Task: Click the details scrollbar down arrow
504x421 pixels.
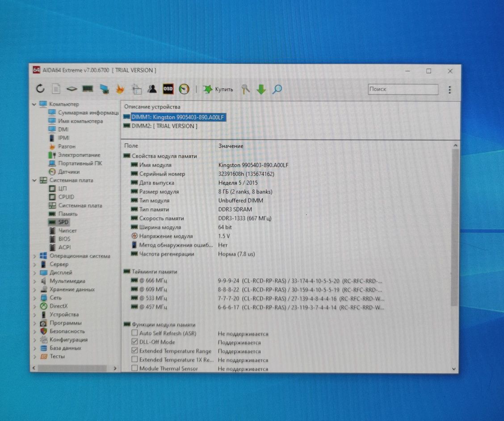Action: pos(454,369)
